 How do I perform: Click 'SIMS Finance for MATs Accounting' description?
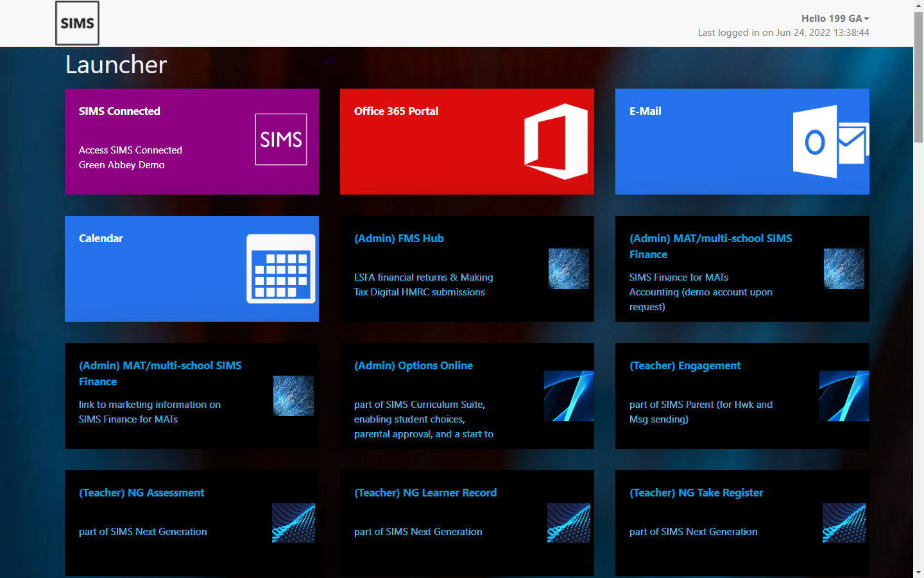point(701,292)
